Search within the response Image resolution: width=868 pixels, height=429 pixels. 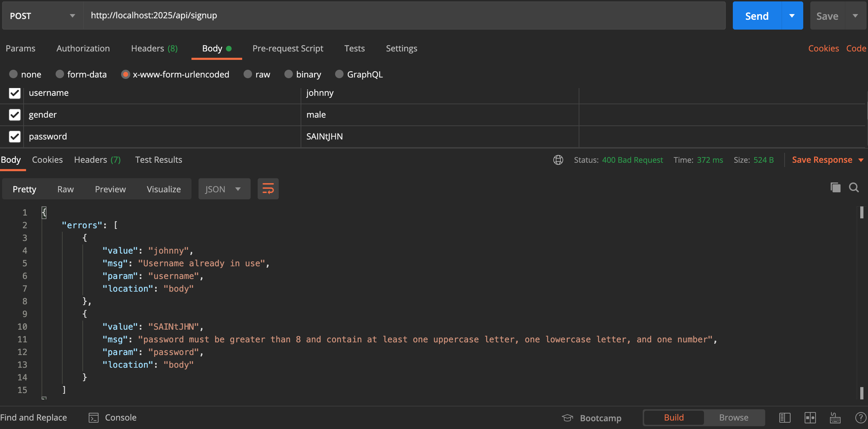(854, 188)
